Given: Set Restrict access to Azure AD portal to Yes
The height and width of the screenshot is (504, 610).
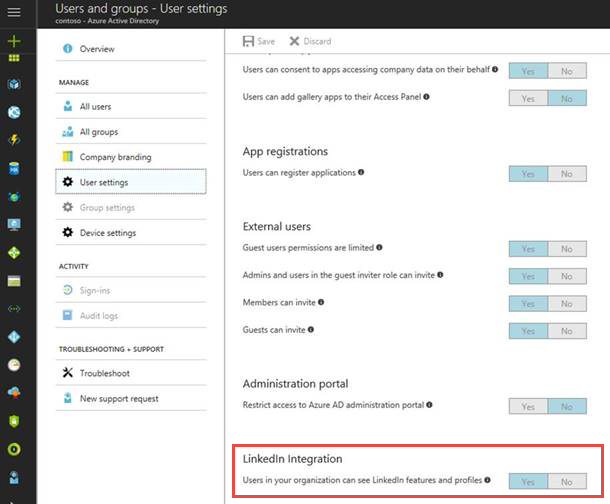Looking at the screenshot, I should pos(528,406).
